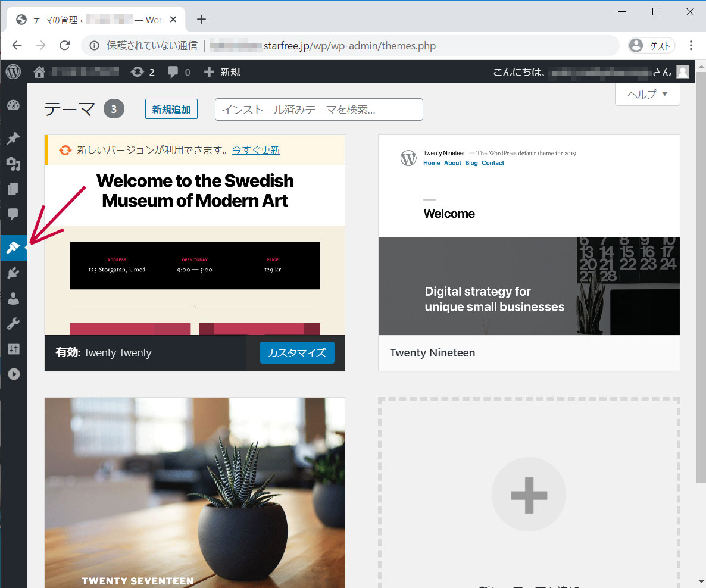The image size is (706, 588).
Task: Click the page vertical scrollbar
Action: tap(701, 277)
